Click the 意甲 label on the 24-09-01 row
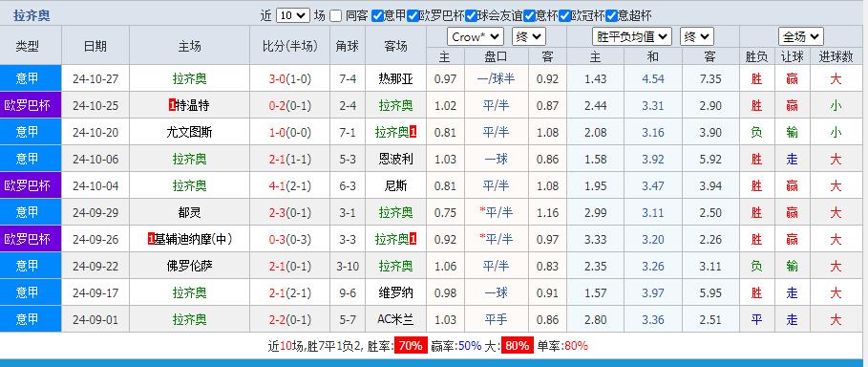868x367 pixels. click(27, 319)
